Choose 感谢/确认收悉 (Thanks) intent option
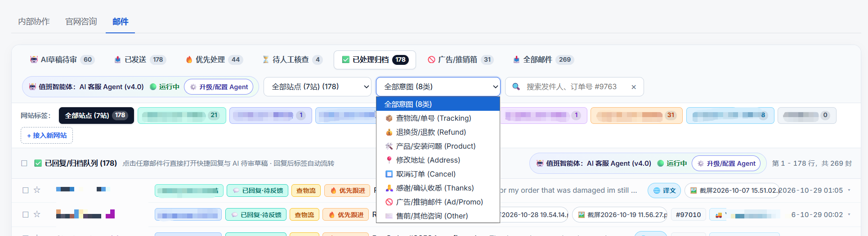 [438, 188]
